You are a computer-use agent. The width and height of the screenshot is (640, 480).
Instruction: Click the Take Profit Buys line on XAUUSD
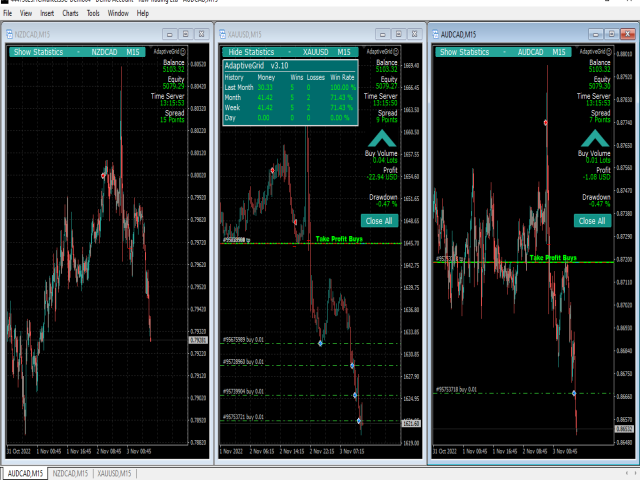pos(336,239)
